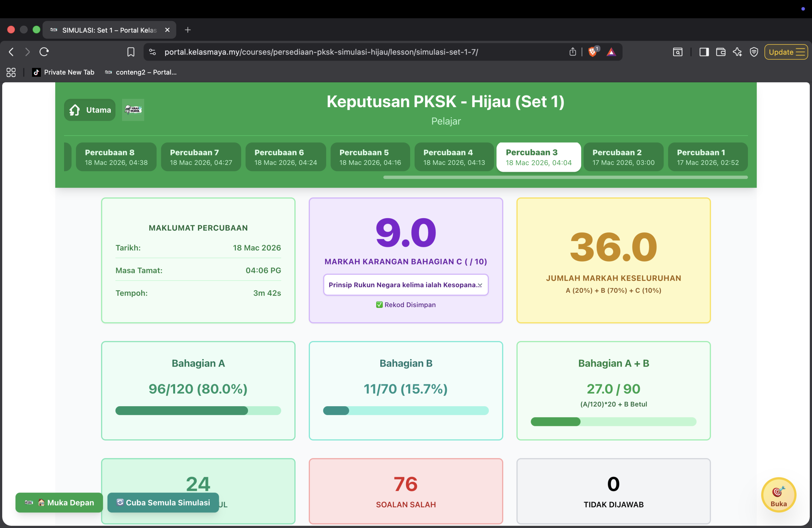Screen dimensions: 812x528
Task: Click the Masa Tamat 04:06 PG value
Action: (263, 271)
